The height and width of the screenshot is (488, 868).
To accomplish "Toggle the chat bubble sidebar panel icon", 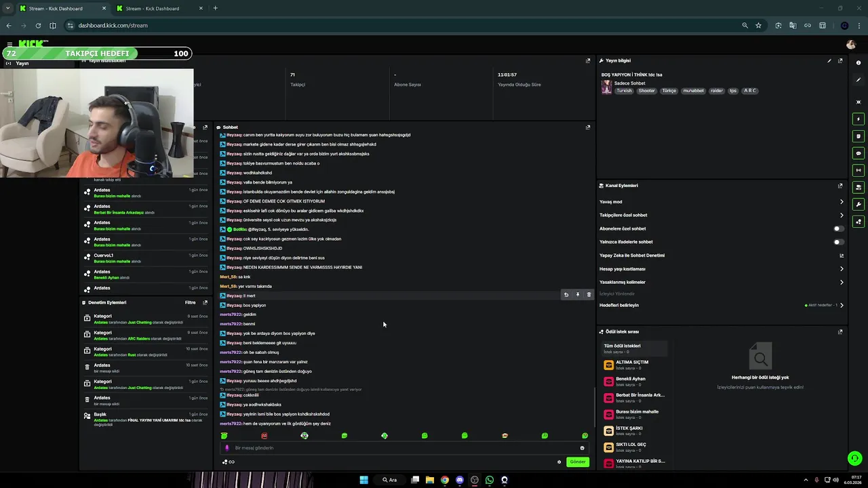I will pos(859,153).
